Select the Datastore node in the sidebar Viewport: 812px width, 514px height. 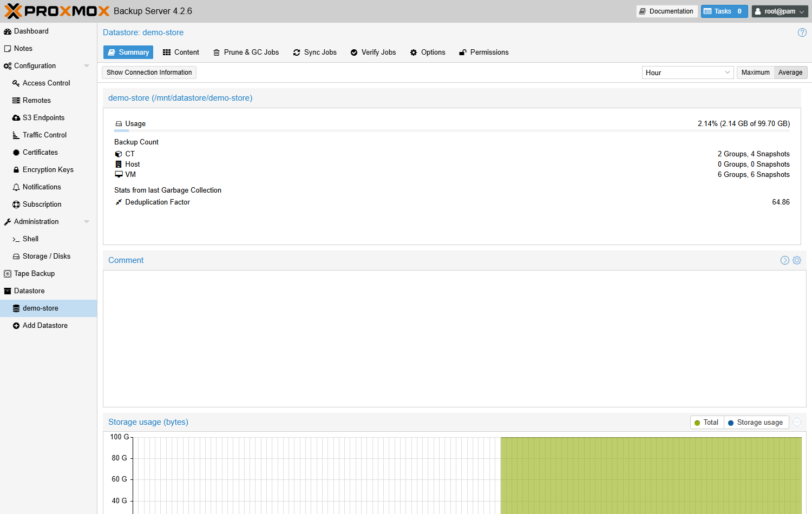(48, 291)
